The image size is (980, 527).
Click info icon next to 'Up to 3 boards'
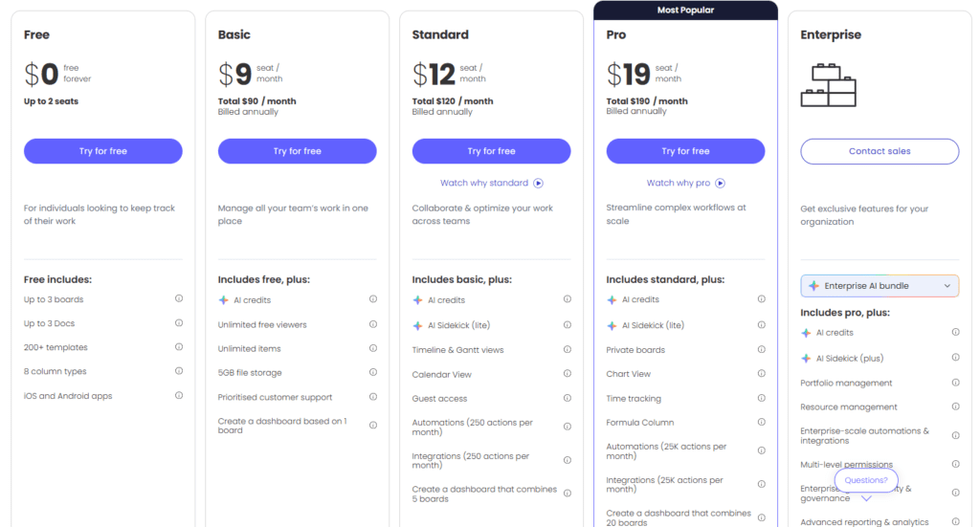179,299
